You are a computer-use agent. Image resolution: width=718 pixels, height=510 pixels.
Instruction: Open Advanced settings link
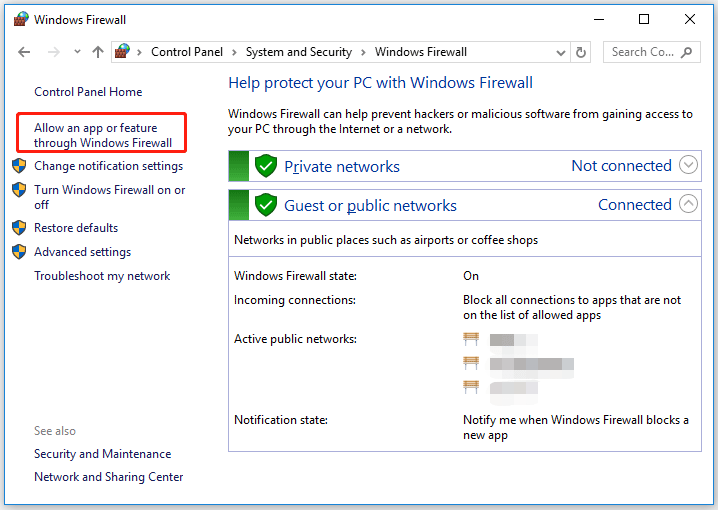point(82,252)
